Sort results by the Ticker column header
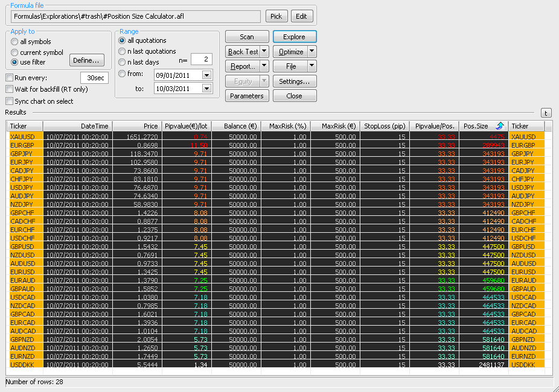The image size is (559, 392). coord(18,126)
